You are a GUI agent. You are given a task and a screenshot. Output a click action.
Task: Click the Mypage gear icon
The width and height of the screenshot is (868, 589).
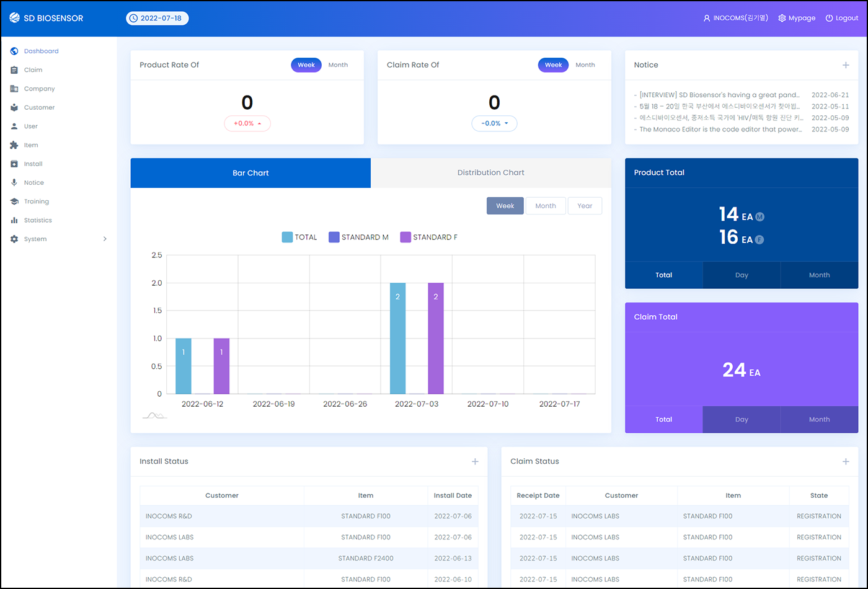pos(782,18)
